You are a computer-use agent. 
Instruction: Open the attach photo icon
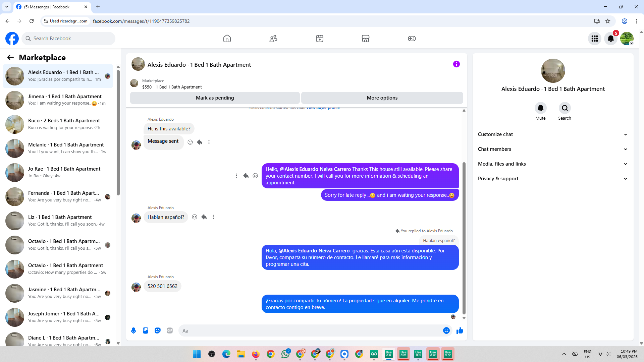point(146,330)
